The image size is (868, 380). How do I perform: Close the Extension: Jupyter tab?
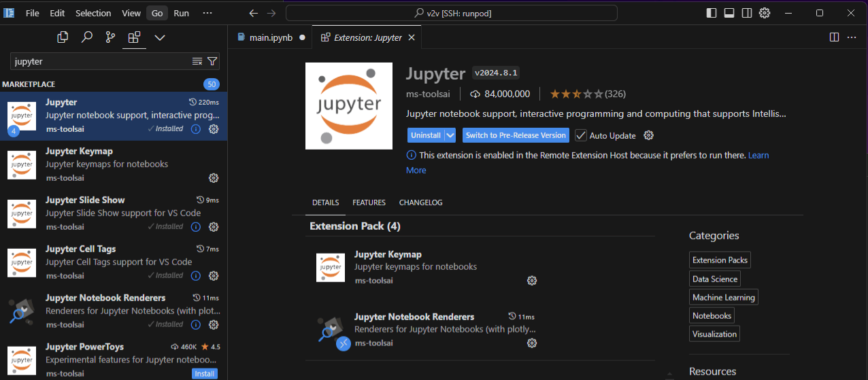411,37
